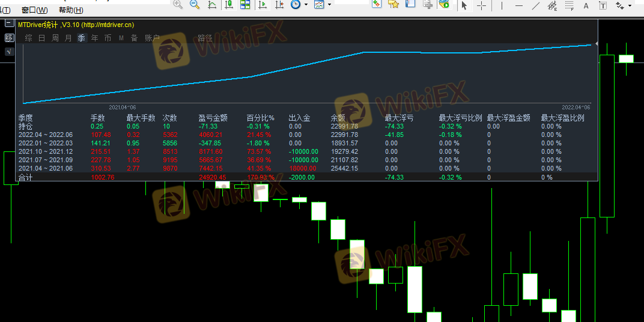Select the horizontal line drawing tool
The image size is (644, 322).
click(x=519, y=5)
